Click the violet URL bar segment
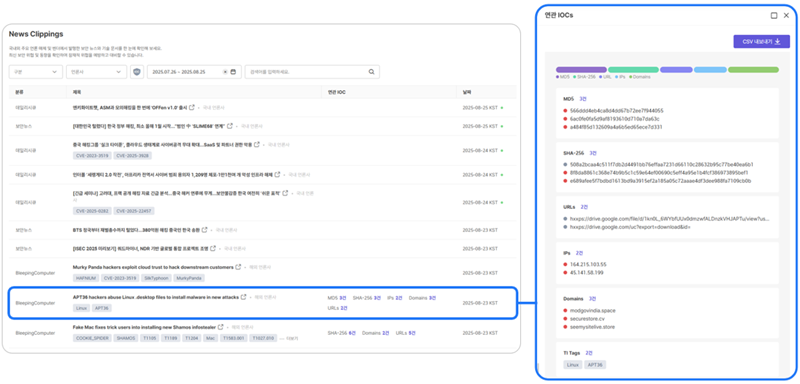Viewport: 800px width, 384px height. (x=676, y=69)
